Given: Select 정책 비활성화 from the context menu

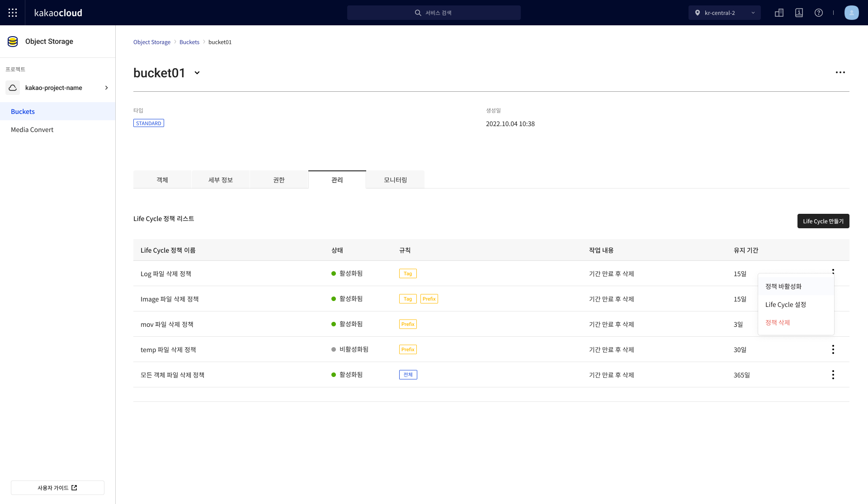Looking at the screenshot, I should 796,286.
